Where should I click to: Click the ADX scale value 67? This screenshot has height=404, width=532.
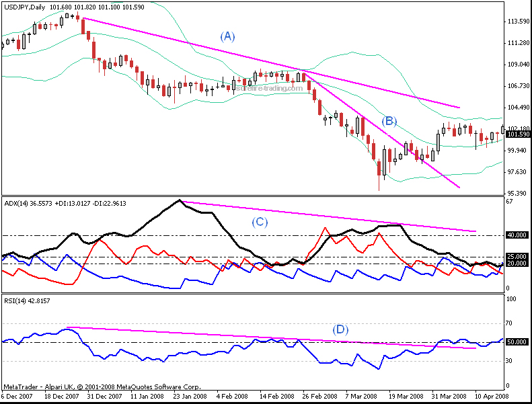click(x=509, y=202)
